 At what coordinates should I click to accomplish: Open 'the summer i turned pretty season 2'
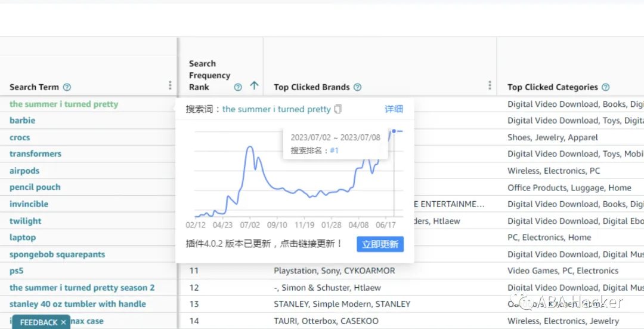[x=82, y=287]
